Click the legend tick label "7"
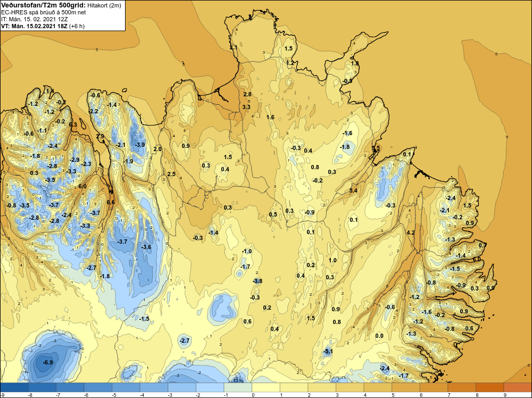This screenshot has width=532, height=398. [x=449, y=395]
